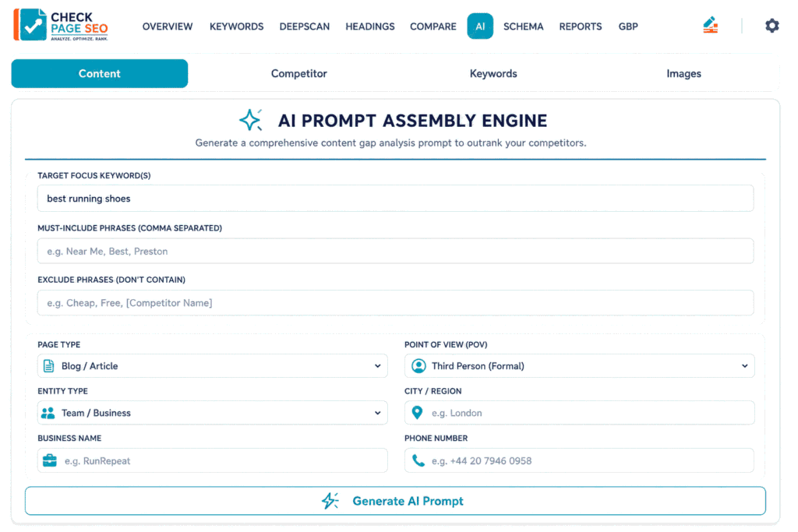Switch to the Keywords sub-tab

(x=493, y=74)
